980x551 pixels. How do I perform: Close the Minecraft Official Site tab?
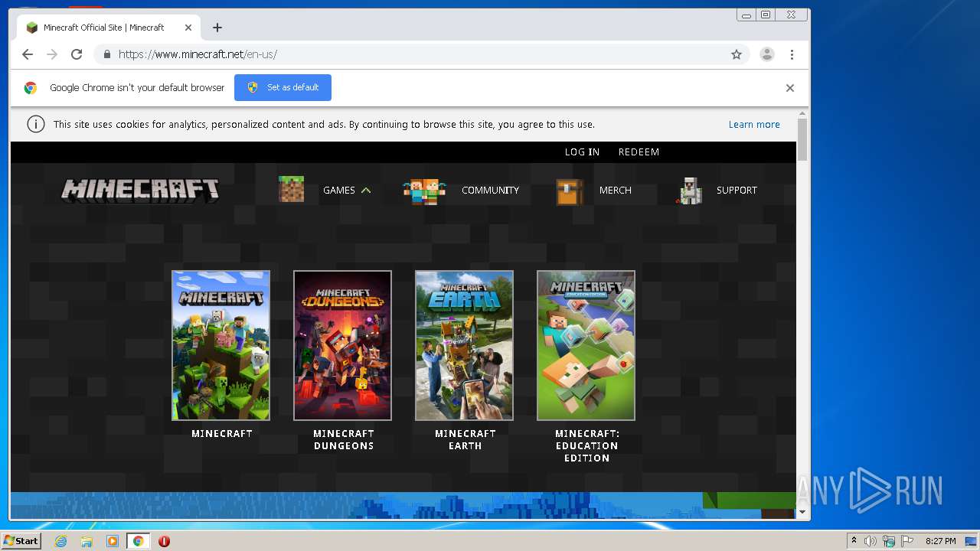(x=188, y=28)
